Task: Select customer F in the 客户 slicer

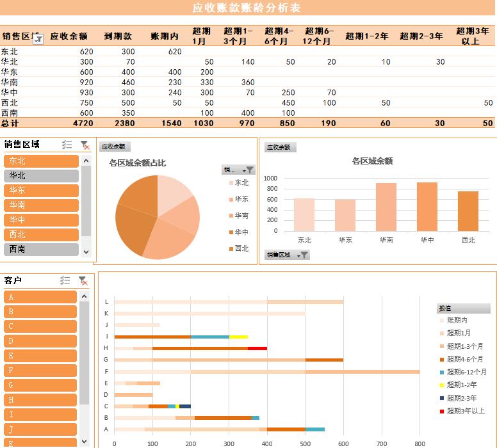Action: coord(40,371)
